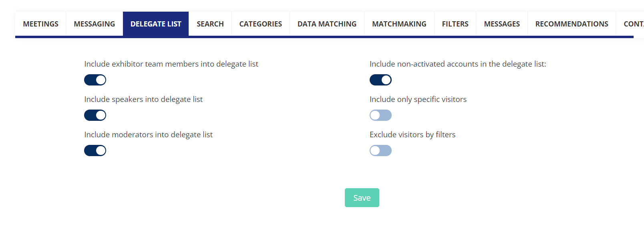Select the Delegate List tab

point(156,24)
